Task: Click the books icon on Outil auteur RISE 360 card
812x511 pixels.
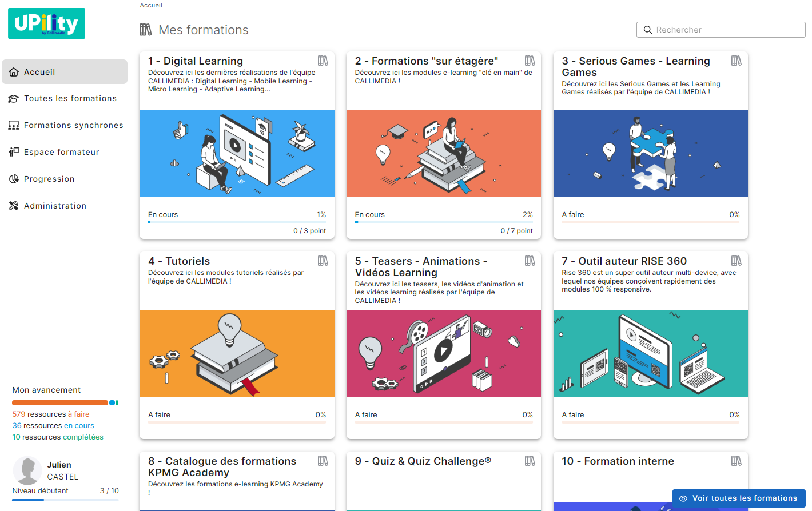Action: point(737,261)
